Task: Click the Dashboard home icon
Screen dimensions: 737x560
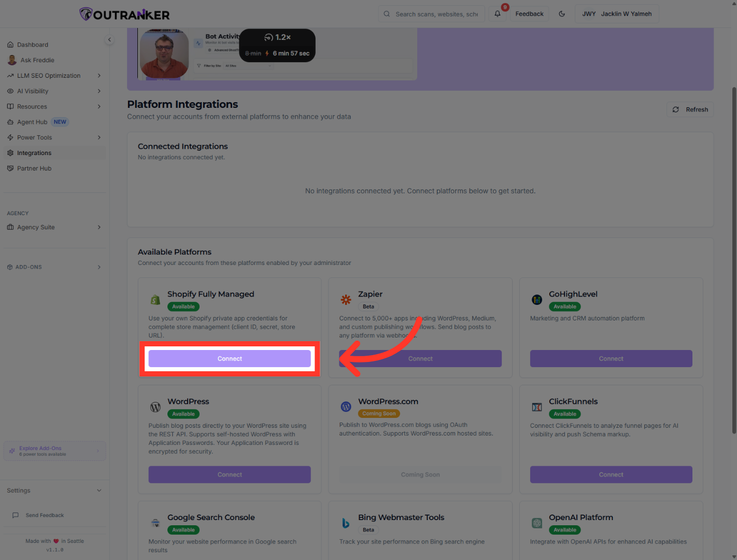Action: tap(10, 45)
